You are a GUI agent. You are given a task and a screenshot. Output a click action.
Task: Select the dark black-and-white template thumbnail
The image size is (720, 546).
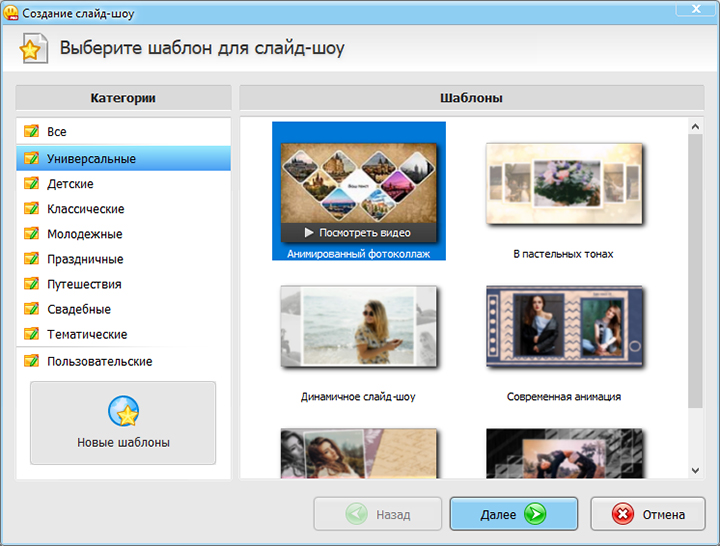coord(564,454)
